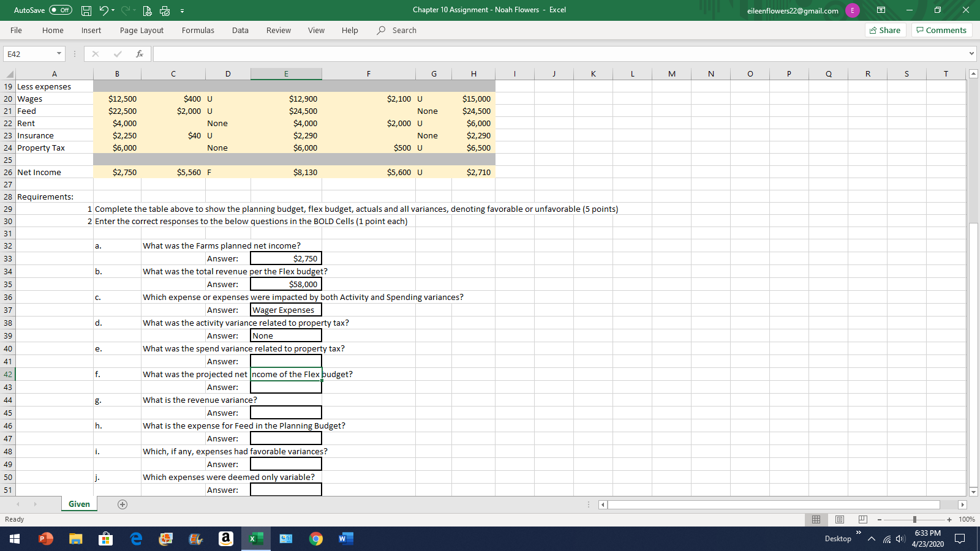Viewport: 980px width, 551px height.
Task: Click the zoom out minus icon
Action: (x=880, y=520)
